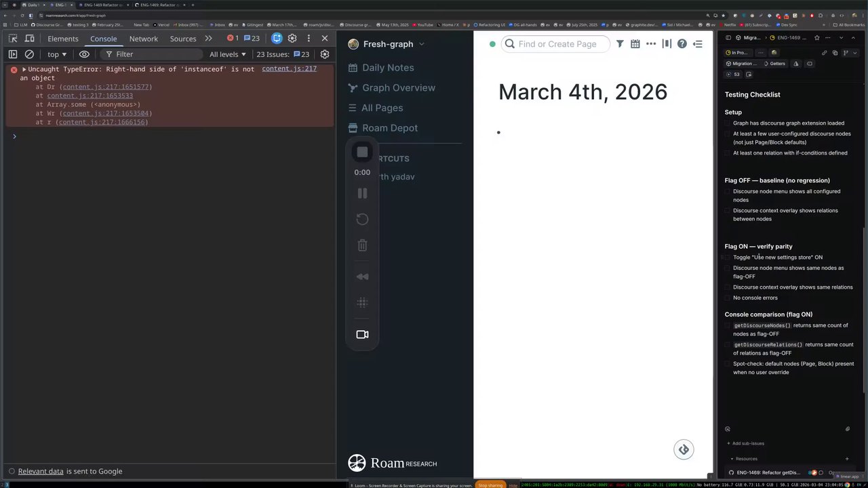The height and width of the screenshot is (488, 868).
Task: Restart the Loom recording
Action: pos(362,219)
